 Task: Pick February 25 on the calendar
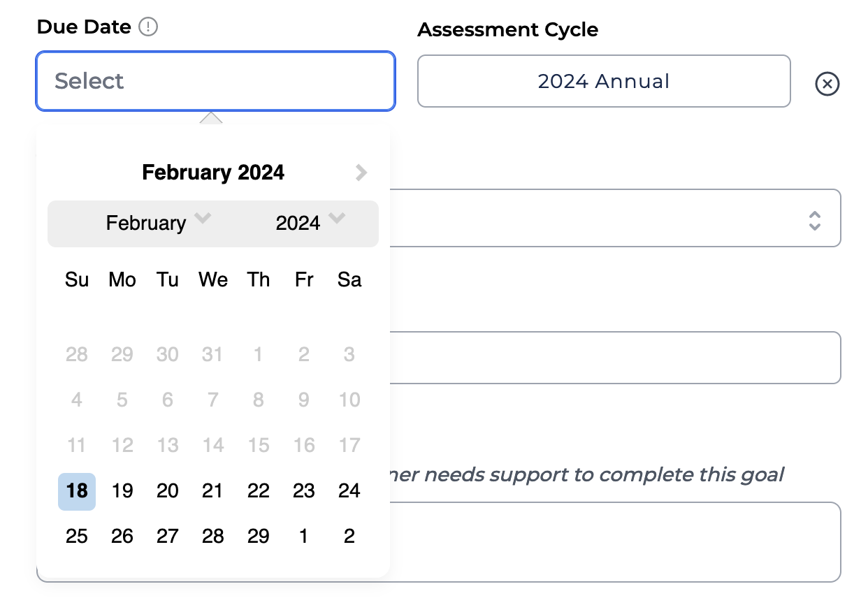77,537
